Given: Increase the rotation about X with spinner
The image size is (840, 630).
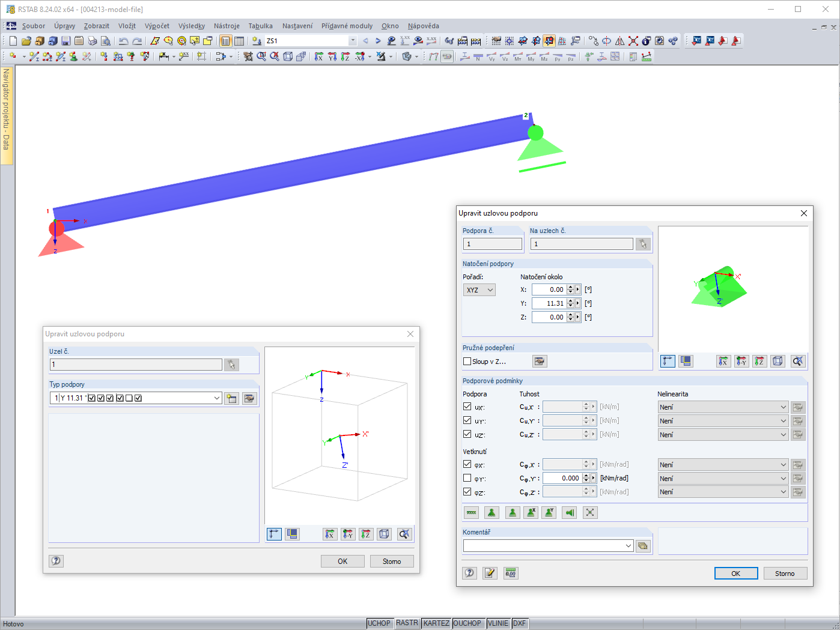Looking at the screenshot, I should [x=570, y=287].
